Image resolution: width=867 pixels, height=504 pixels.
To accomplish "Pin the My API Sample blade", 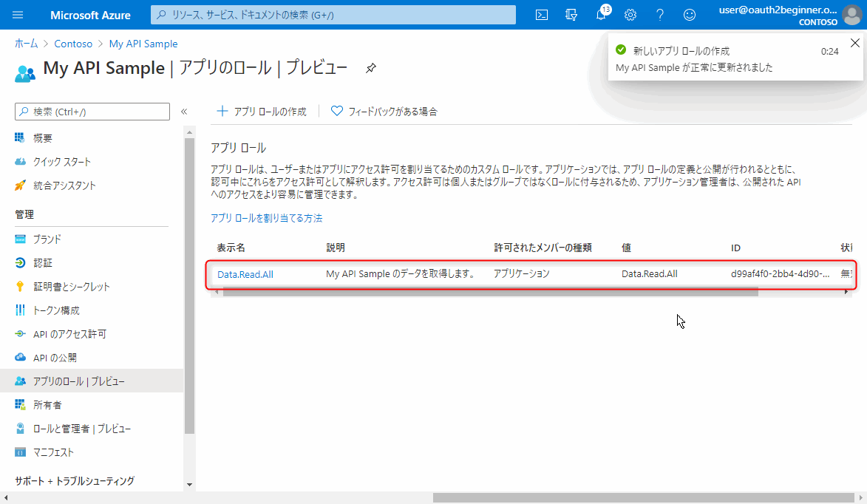I will [371, 68].
